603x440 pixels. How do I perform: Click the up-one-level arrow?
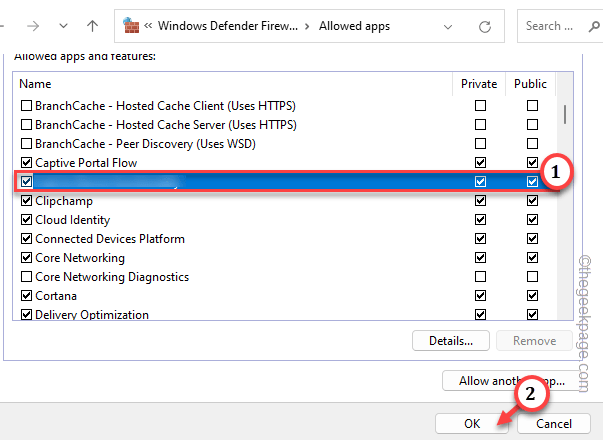pyautogui.click(x=92, y=25)
